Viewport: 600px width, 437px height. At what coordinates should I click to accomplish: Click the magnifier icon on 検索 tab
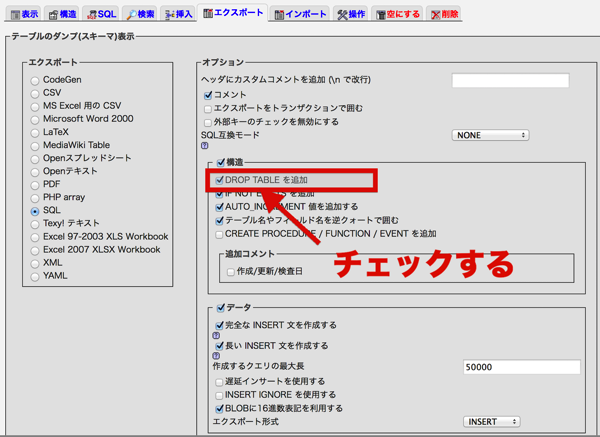(132, 15)
